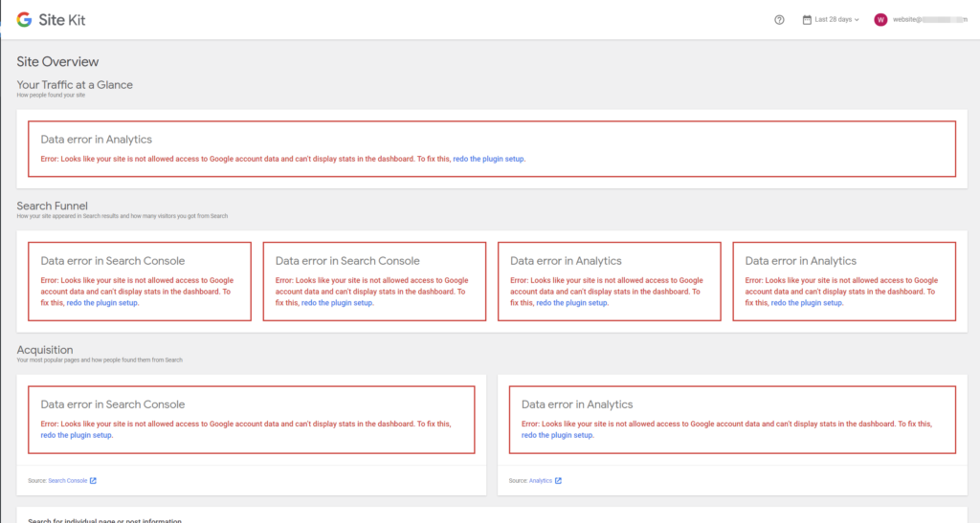Screen dimensions: 980x523
Task: Click the calendar icon beside Last 28 days
Action: point(807,20)
